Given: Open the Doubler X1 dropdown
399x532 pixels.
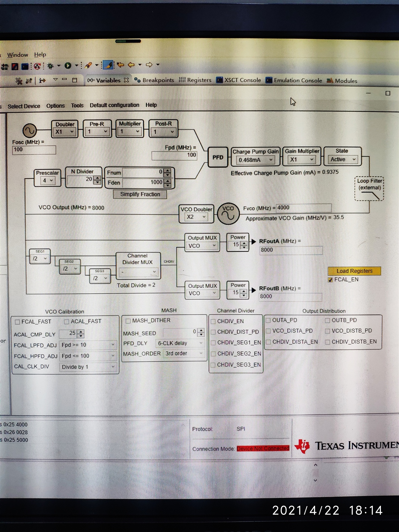Looking at the screenshot, I should [65, 132].
